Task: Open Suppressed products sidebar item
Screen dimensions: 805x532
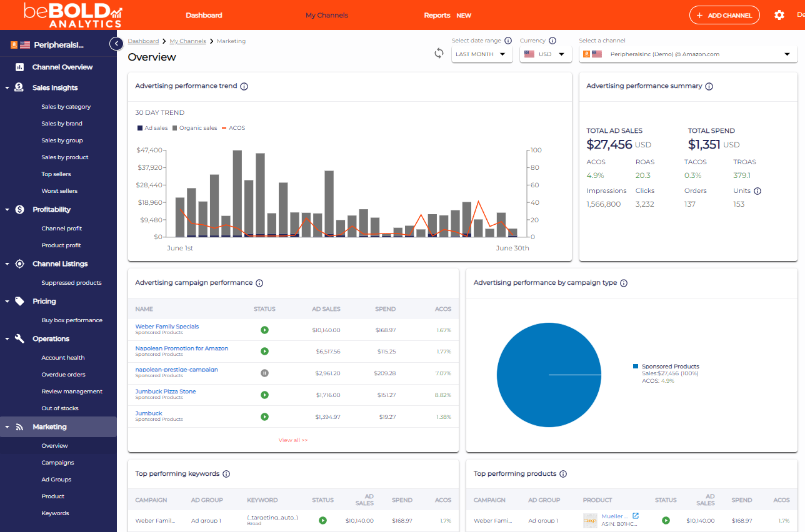Action: tap(71, 283)
